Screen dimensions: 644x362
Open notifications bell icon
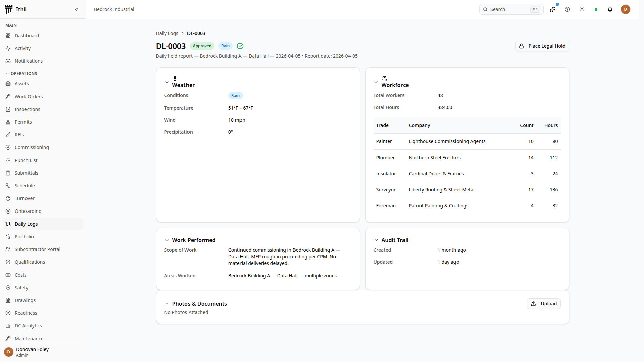[x=610, y=9]
